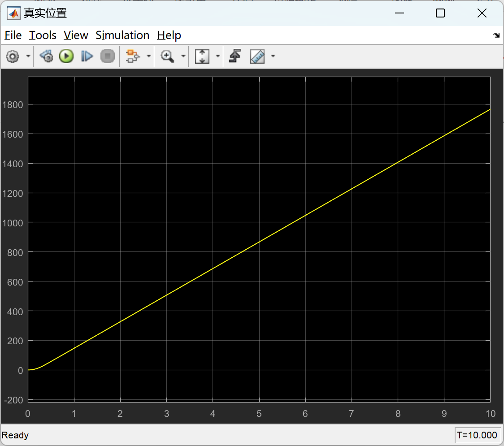504x446 pixels.
Task: Click the 5 x-axis tick label
Action: tap(259, 414)
